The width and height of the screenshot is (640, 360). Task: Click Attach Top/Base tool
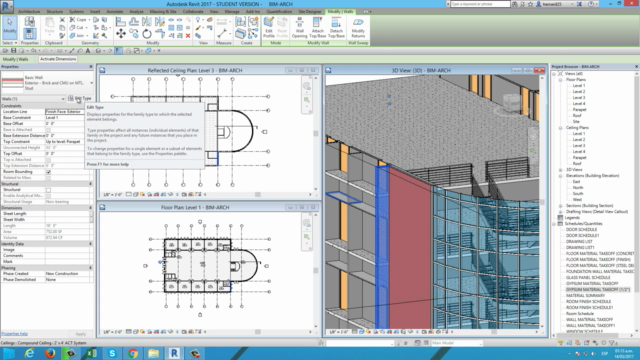coord(318,27)
